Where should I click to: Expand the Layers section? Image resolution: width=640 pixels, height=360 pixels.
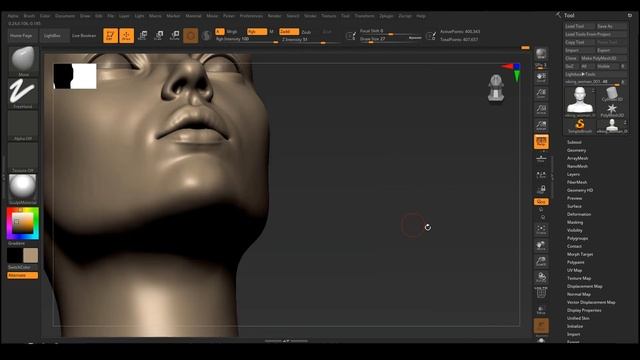click(573, 174)
